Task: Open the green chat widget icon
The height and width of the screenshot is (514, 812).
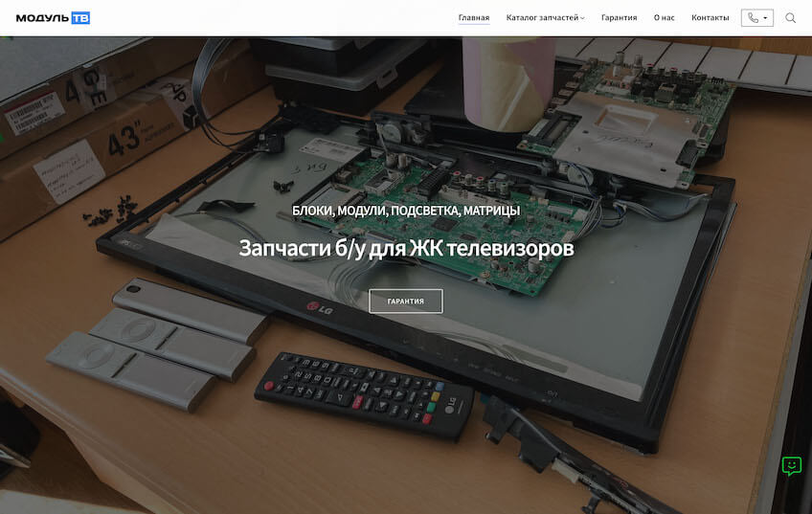Action: click(x=791, y=466)
